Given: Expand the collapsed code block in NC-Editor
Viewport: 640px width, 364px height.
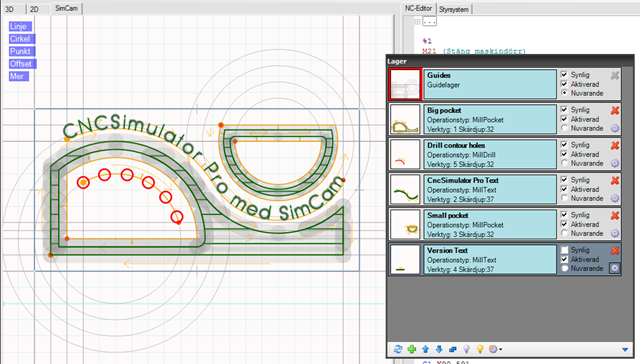Looking at the screenshot, I should coord(418,22).
